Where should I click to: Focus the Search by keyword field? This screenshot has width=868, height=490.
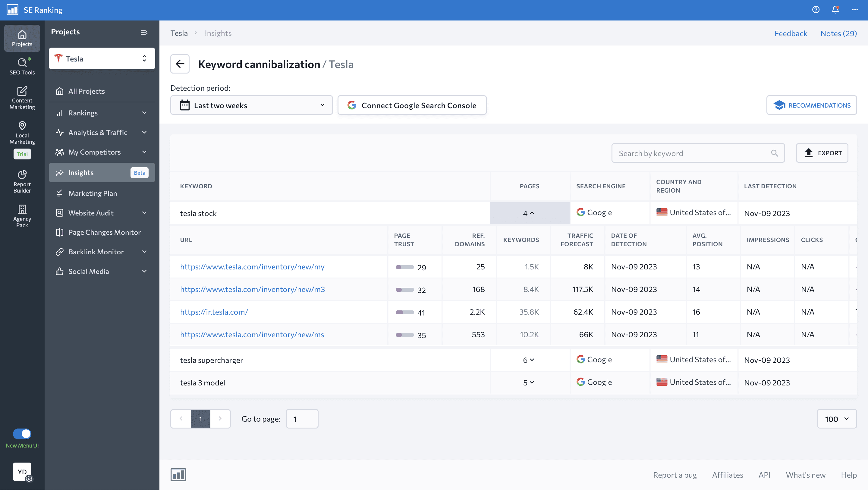[698, 153]
